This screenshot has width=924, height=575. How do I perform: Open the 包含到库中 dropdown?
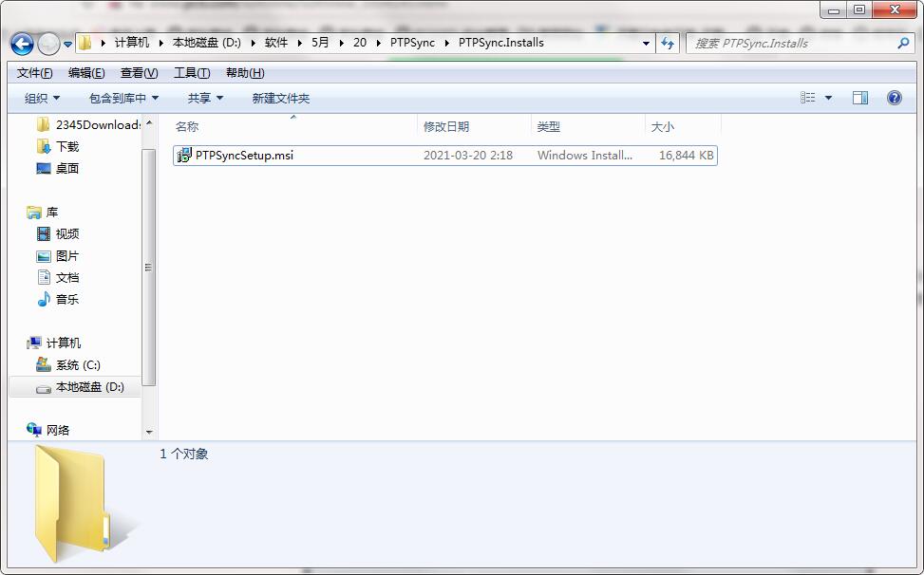(123, 99)
